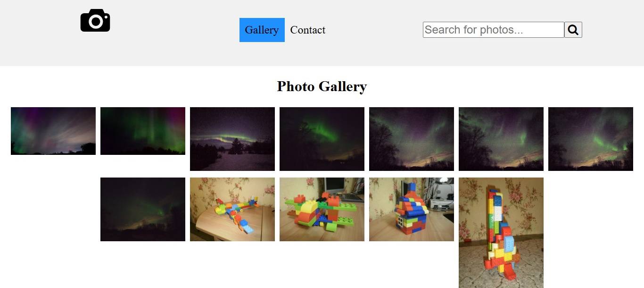This screenshot has height=288, width=644.
Task: View the last aurora photo in top row
Action: coord(591,139)
